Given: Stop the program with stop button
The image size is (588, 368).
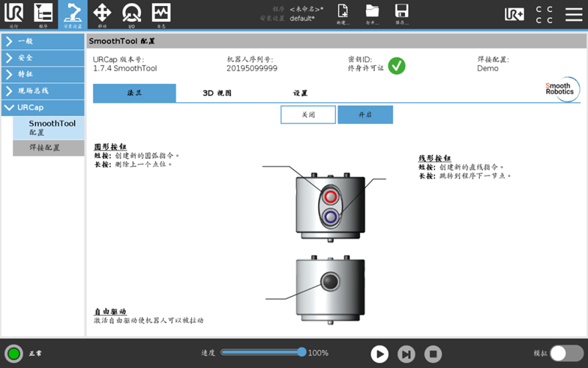Looking at the screenshot, I should tap(433, 354).
